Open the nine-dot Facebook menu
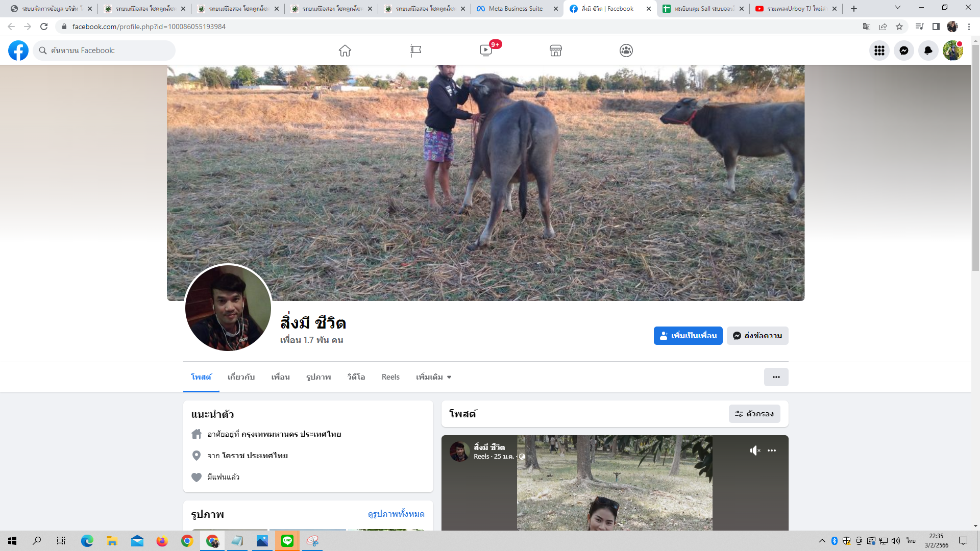This screenshot has height=551, width=980. click(x=879, y=51)
